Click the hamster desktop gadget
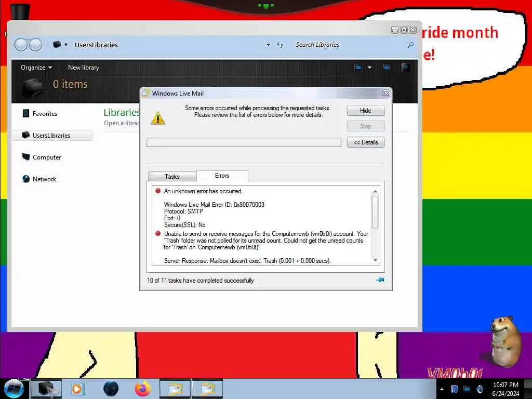Screen dimensions: 532x399 [x=505, y=341]
